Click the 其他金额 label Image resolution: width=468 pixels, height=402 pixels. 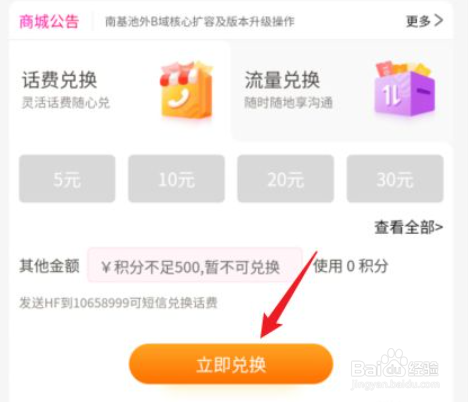pyautogui.click(x=49, y=266)
